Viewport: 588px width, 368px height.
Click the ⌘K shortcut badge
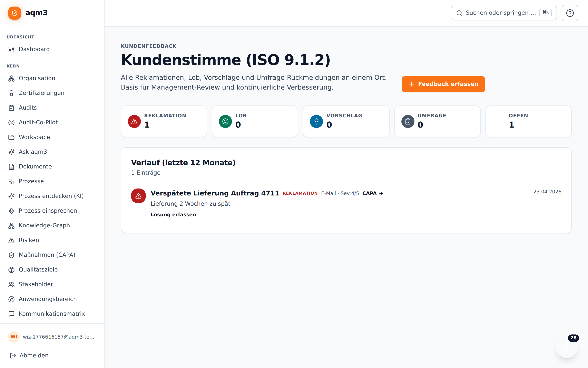click(546, 13)
